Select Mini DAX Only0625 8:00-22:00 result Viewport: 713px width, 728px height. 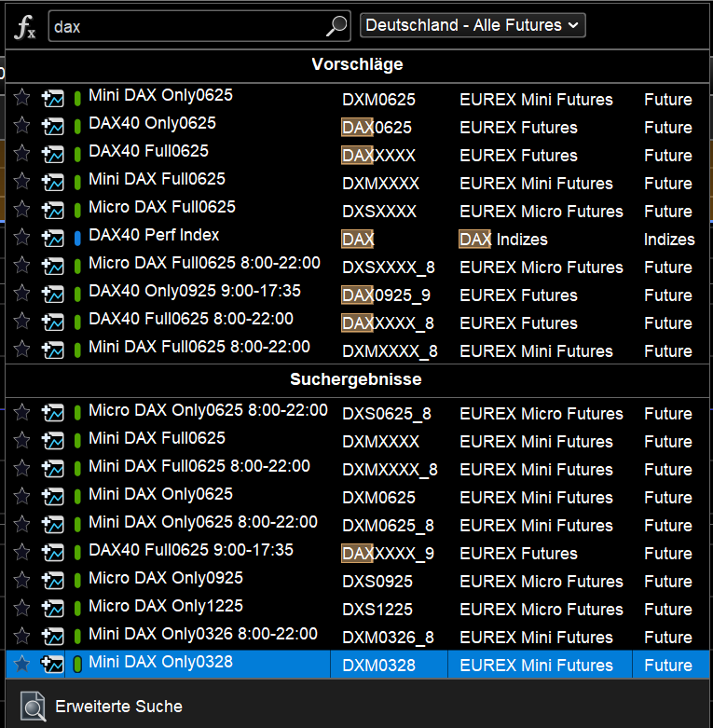(x=203, y=522)
